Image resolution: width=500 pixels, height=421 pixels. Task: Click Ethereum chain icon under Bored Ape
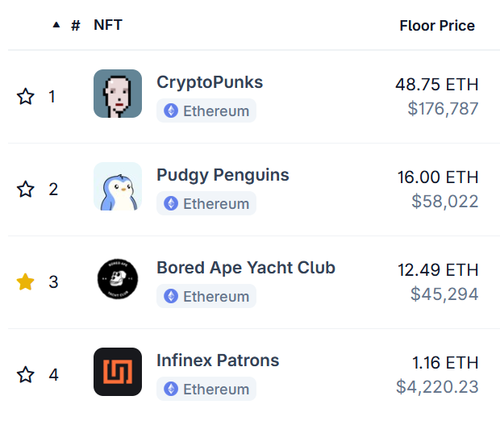(171, 296)
